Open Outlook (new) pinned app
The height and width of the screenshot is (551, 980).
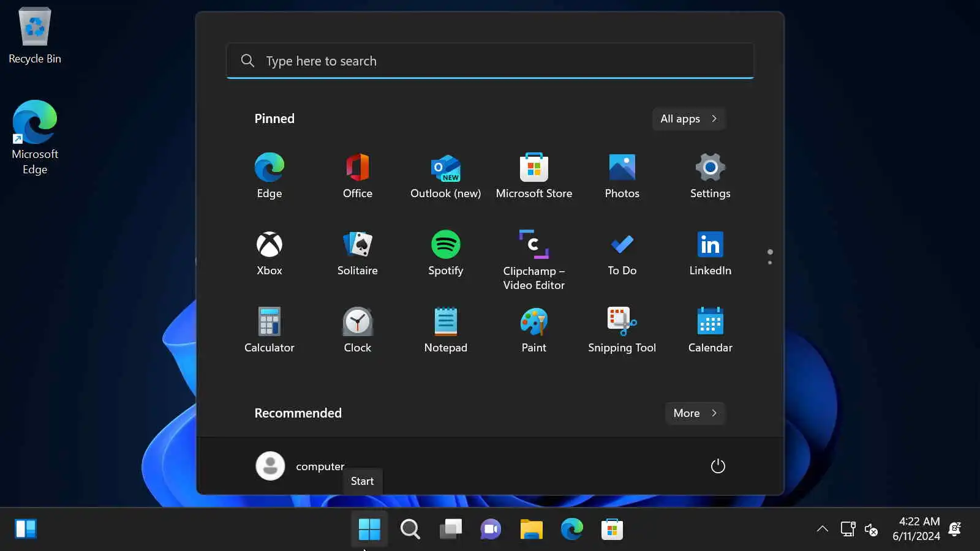[446, 176]
